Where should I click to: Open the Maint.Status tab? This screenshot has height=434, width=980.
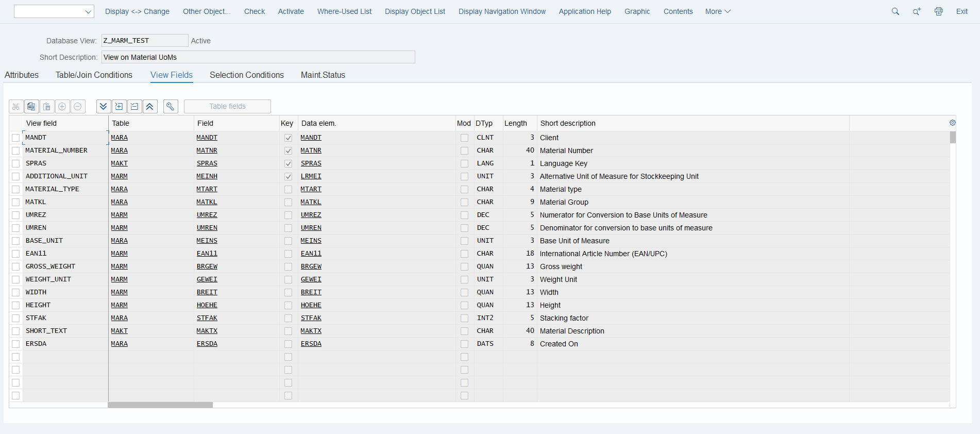click(x=323, y=75)
